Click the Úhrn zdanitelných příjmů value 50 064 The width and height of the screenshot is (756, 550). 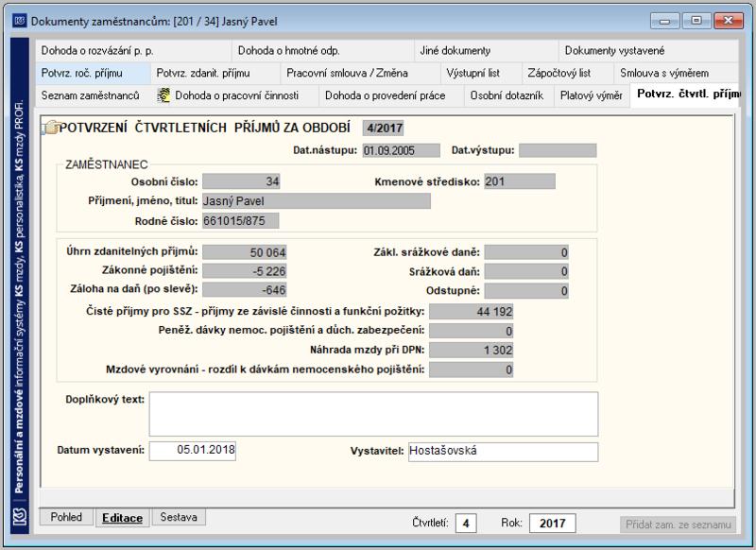(245, 252)
